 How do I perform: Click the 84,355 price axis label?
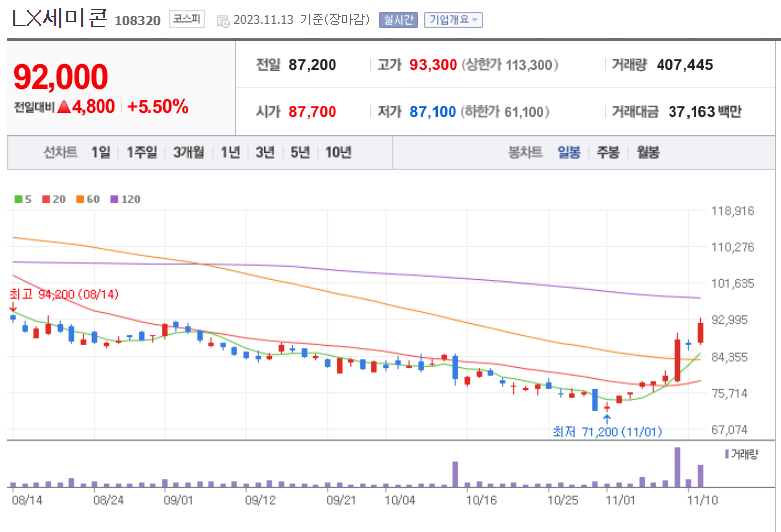click(729, 357)
